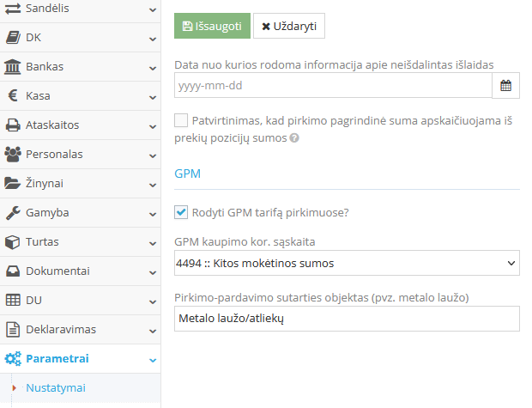
Task: Click the Uždaryti close button
Action: click(x=289, y=26)
